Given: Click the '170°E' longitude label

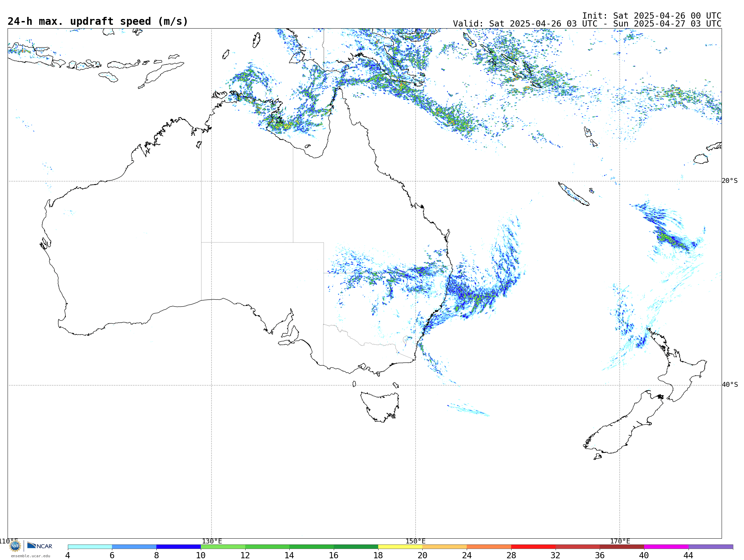Looking at the screenshot, I should [x=620, y=541].
